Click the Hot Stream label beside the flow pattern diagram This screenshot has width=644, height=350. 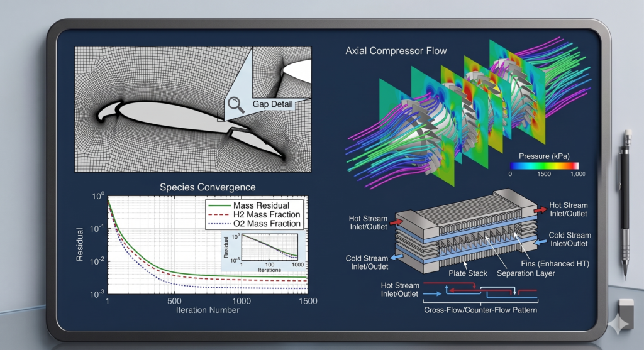[399, 290]
